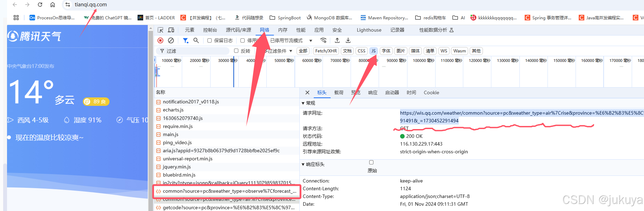Open the AI bookmark folder
Screen dimensions: 644x211
459,18
